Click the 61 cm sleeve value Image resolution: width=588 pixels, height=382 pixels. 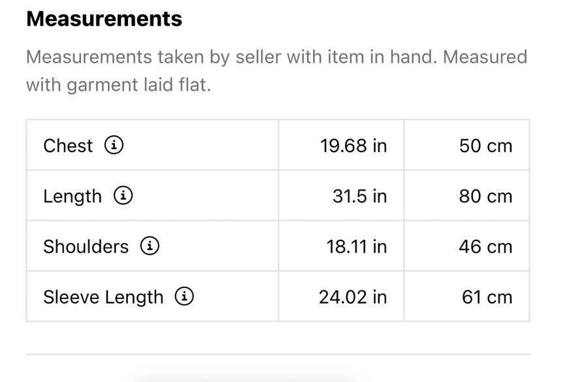487,297
